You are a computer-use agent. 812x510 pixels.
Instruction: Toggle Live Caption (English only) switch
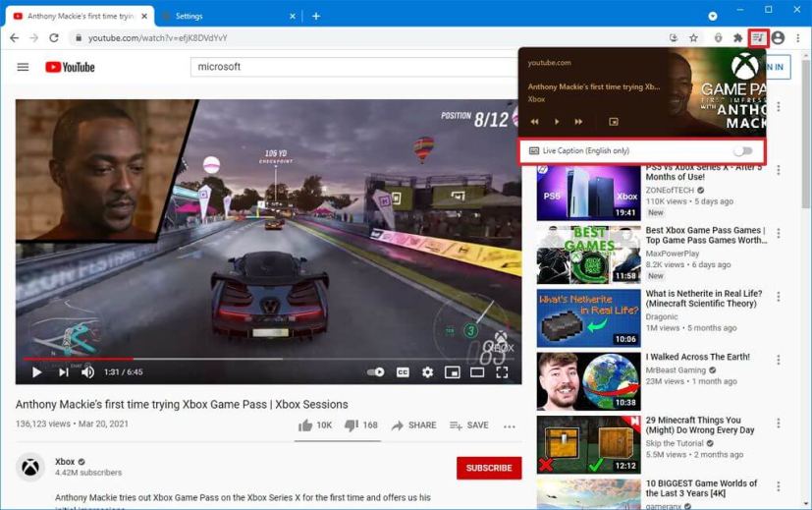[742, 150]
